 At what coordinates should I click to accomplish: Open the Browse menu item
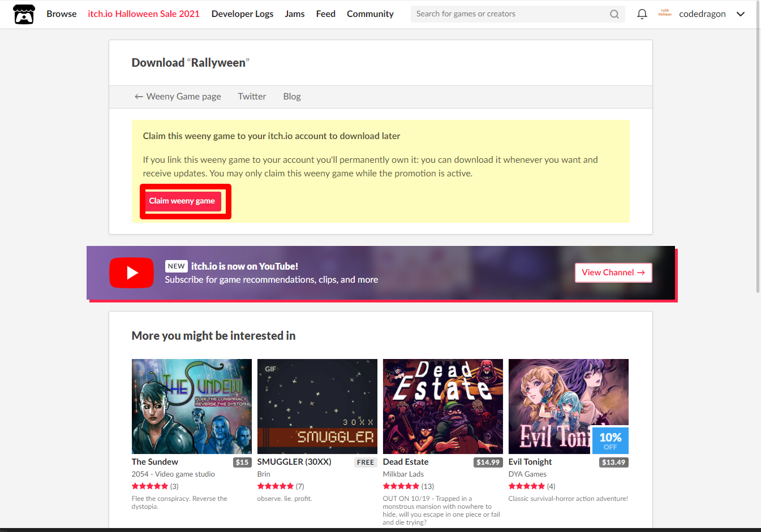pos(62,14)
